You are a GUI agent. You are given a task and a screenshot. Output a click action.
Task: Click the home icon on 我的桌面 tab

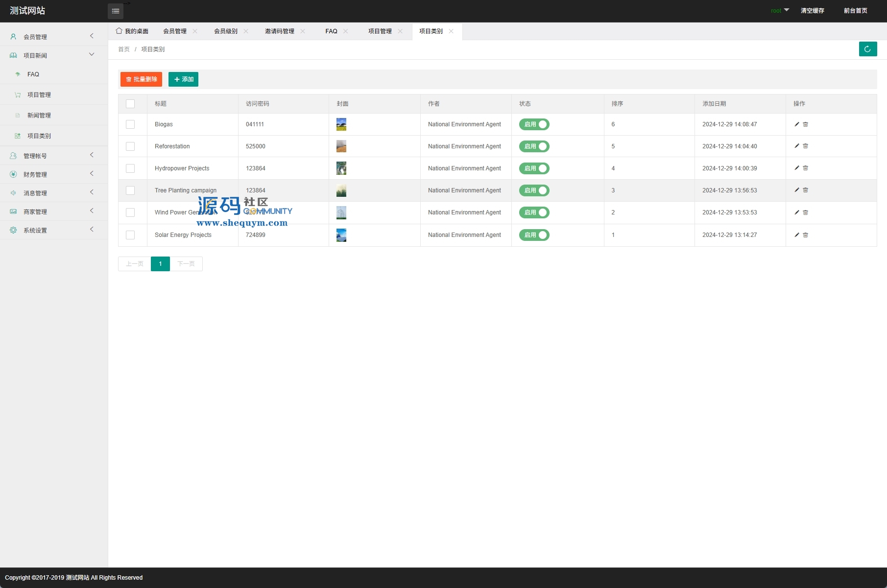[119, 31]
